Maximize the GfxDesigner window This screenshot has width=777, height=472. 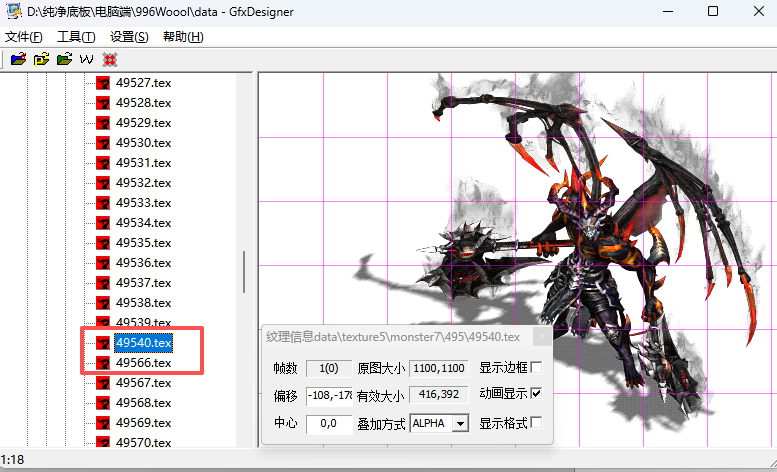pos(713,11)
